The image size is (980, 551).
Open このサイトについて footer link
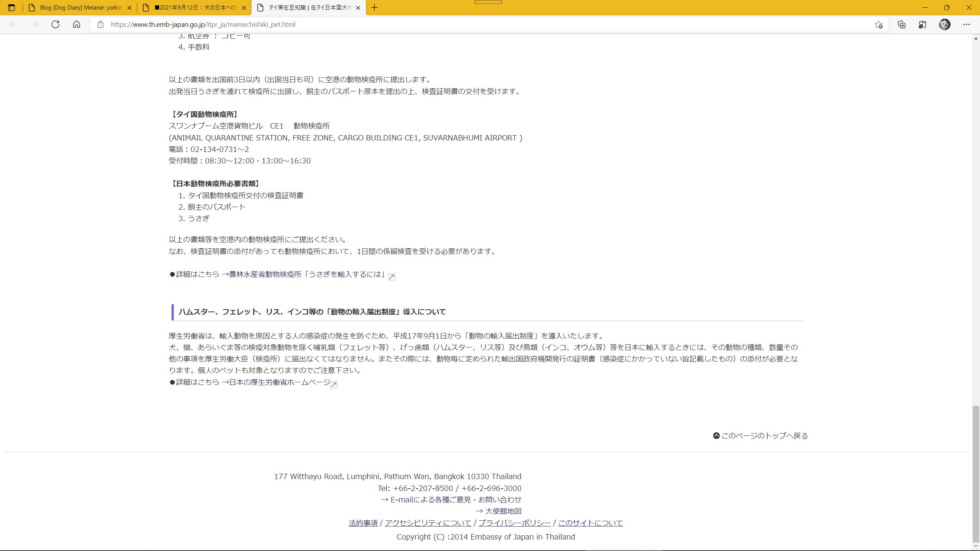(x=590, y=523)
